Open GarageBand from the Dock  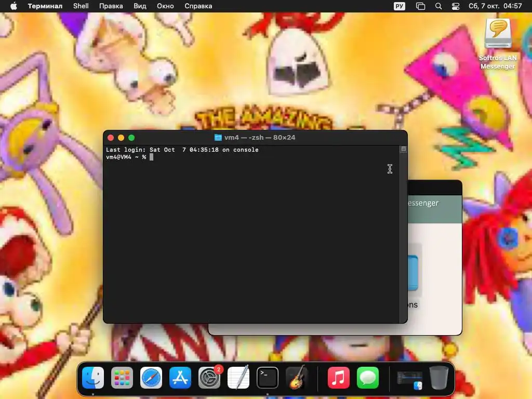click(297, 377)
